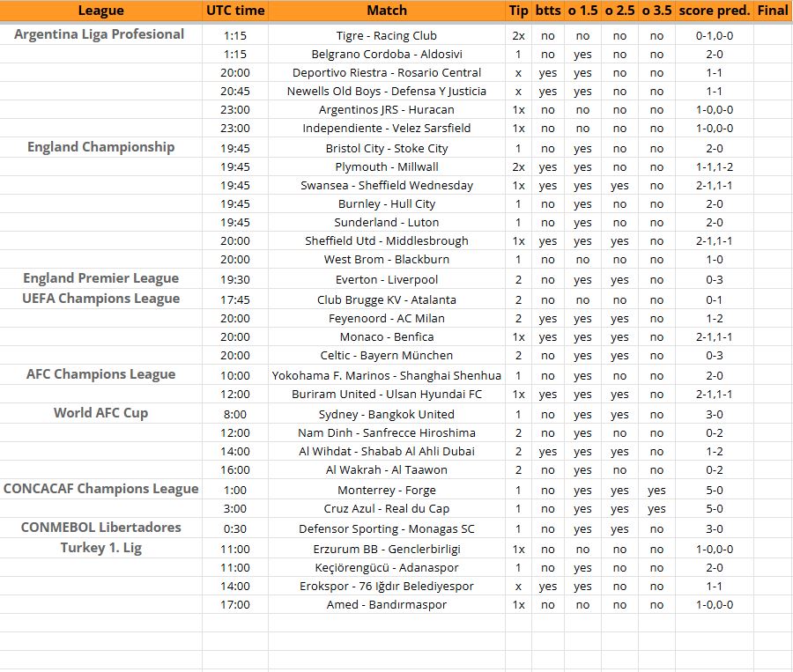Select the Sydney - Bangkok United match

(x=387, y=415)
